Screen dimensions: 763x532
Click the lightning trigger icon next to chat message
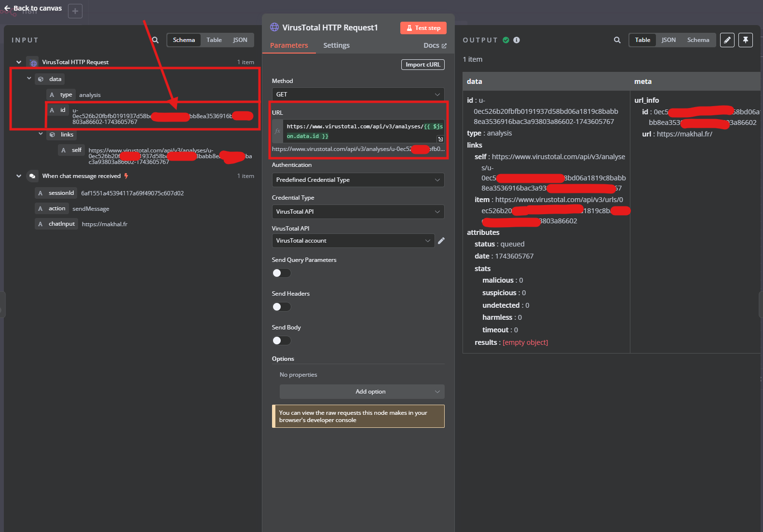coord(126,176)
